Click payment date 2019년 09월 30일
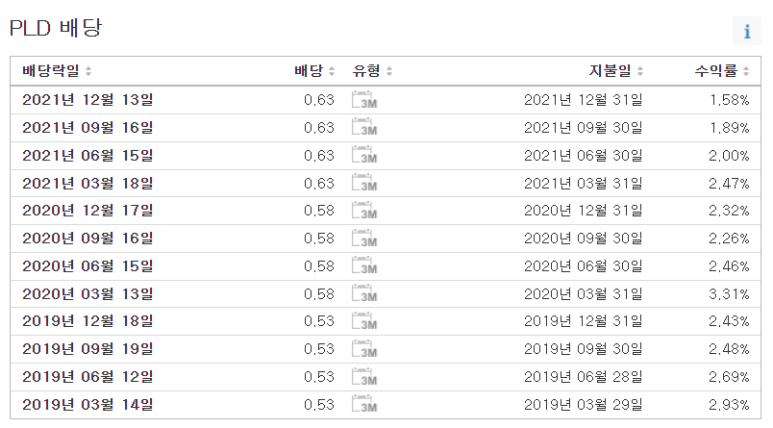773x428 pixels. click(x=583, y=349)
